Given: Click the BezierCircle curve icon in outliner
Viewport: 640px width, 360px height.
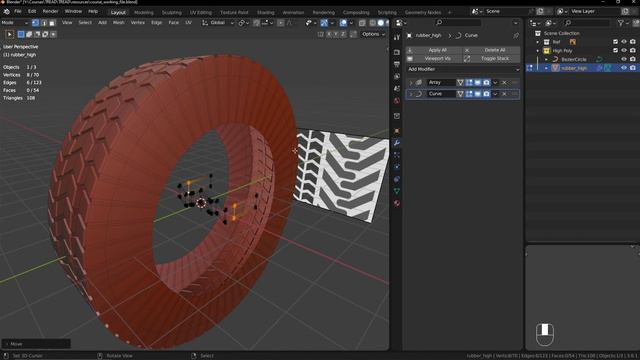Looking at the screenshot, I should pos(555,59).
